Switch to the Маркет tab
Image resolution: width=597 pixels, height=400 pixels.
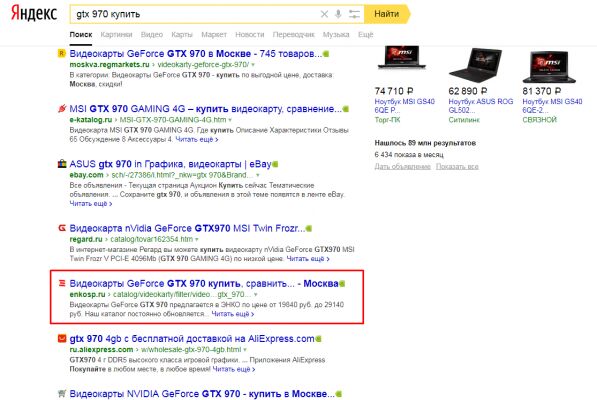(x=214, y=34)
